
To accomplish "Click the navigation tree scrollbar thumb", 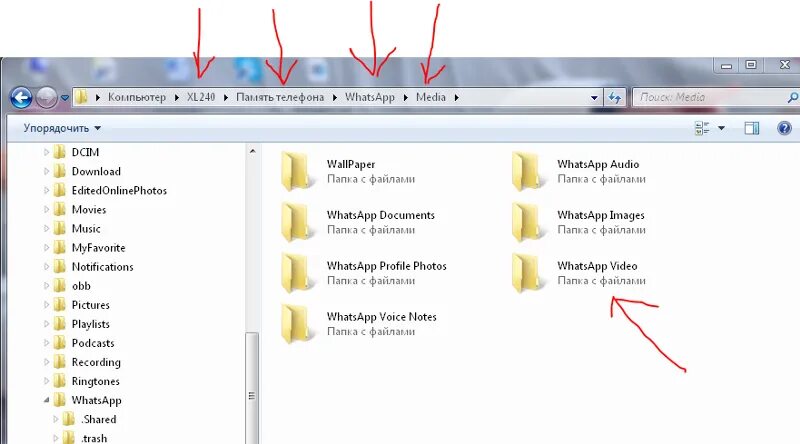I will 252,388.
